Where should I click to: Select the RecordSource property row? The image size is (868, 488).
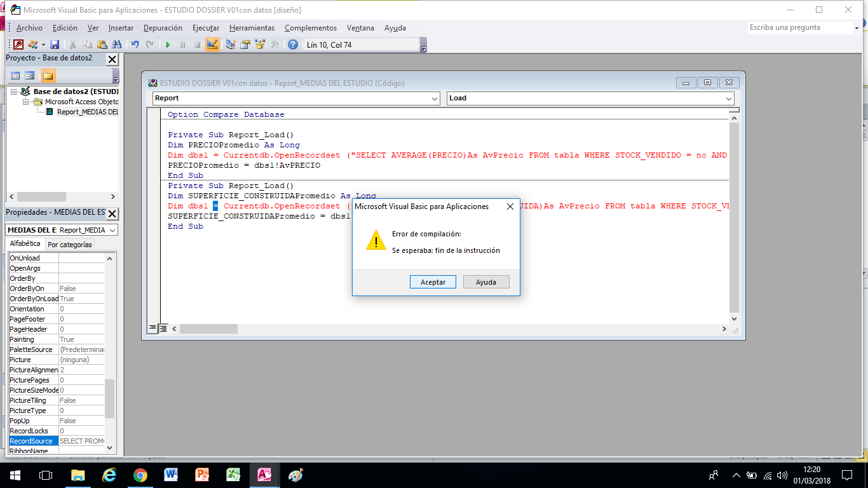(57, 441)
